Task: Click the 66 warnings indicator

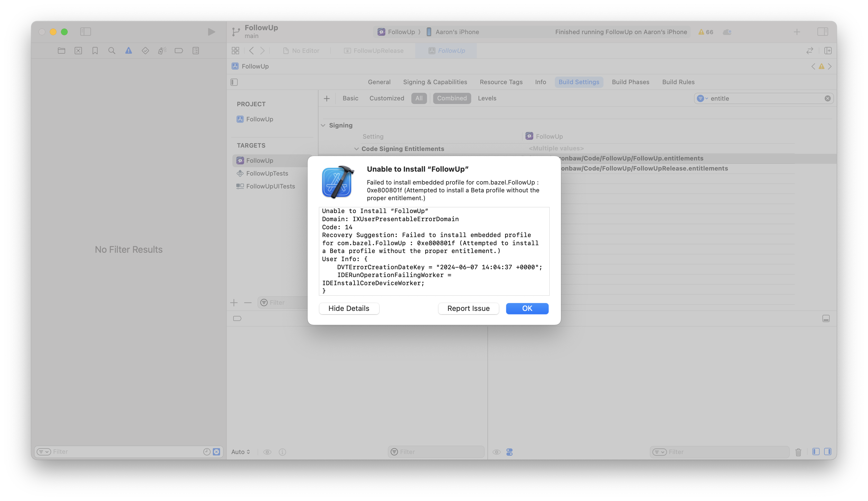Action: coord(706,32)
